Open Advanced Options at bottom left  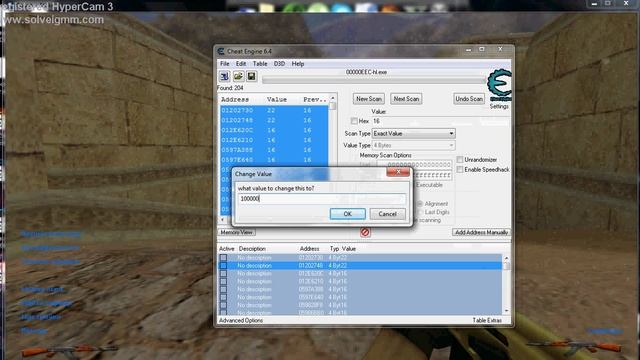[241, 320]
